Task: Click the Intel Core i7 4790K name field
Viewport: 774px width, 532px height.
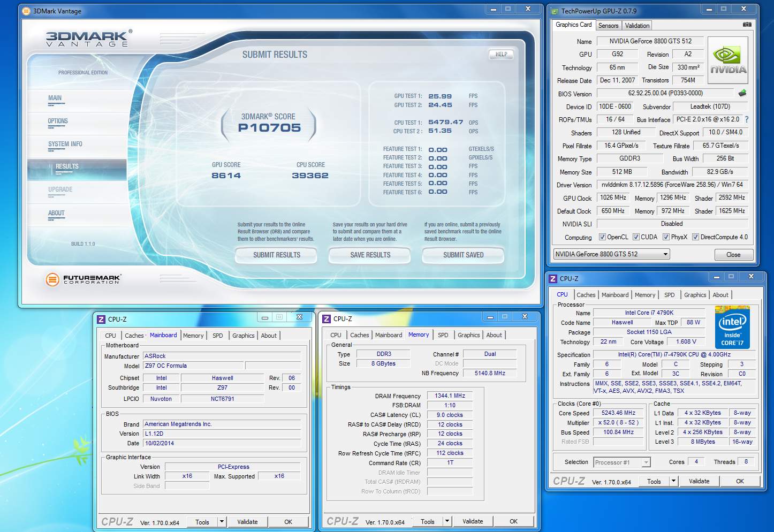Action: point(649,313)
